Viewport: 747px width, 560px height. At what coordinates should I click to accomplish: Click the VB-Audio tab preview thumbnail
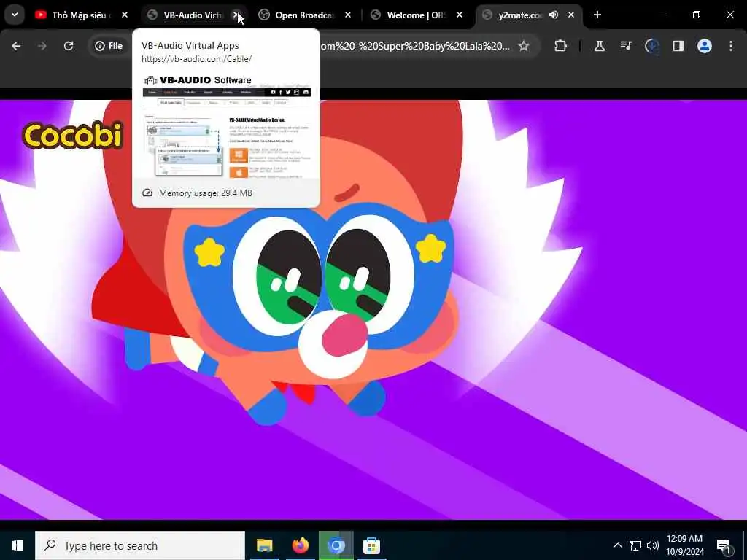click(227, 125)
